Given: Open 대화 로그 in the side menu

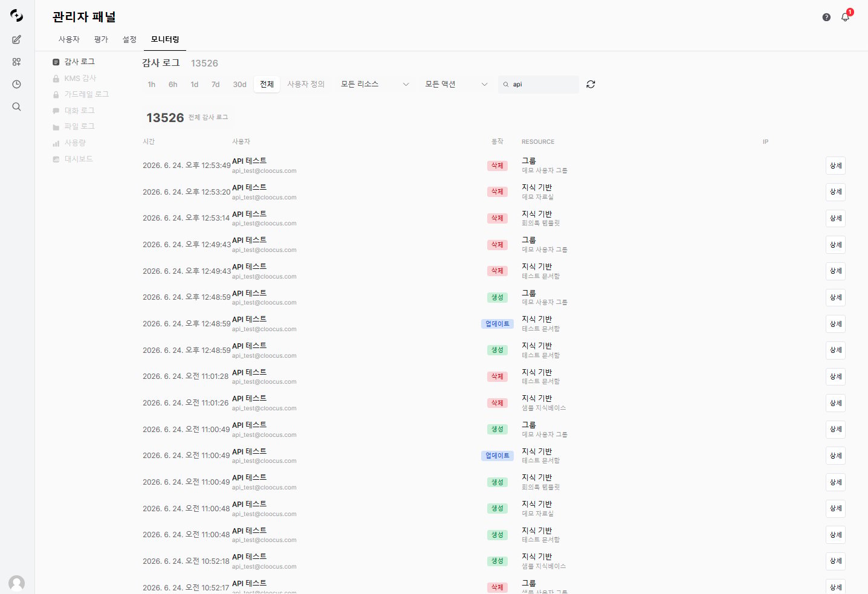Looking at the screenshot, I should click(x=80, y=111).
